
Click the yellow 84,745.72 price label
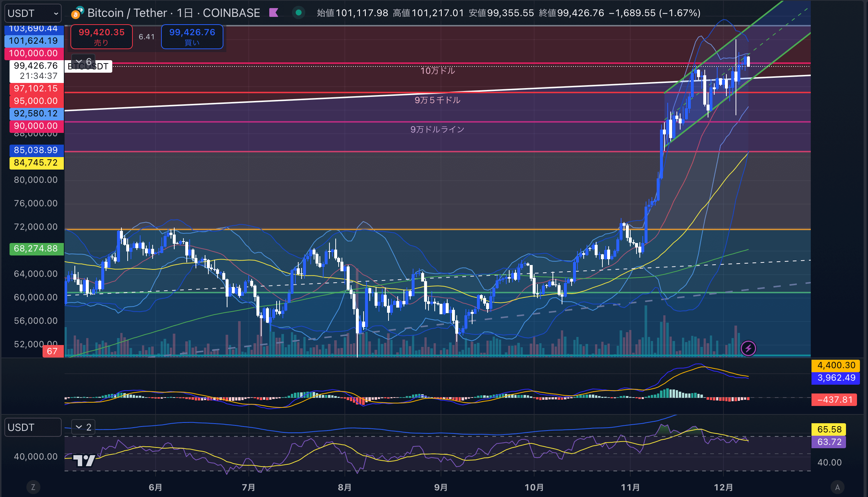point(36,163)
